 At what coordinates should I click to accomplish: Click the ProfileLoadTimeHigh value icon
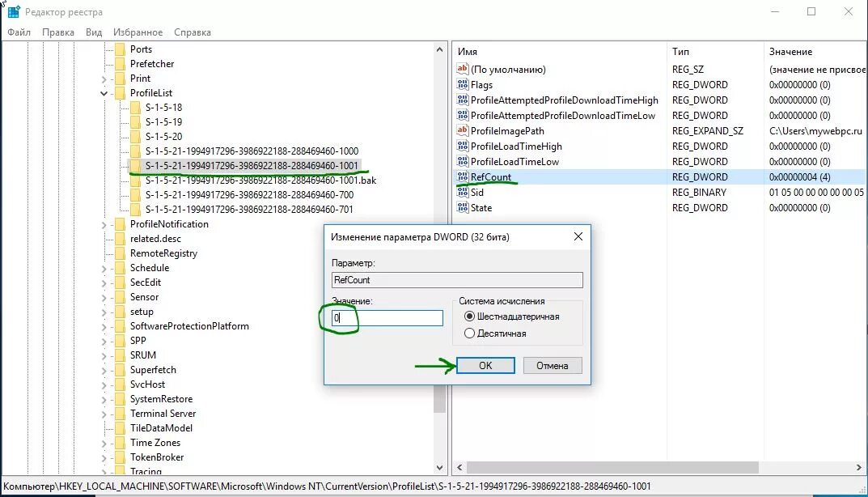pyautogui.click(x=462, y=147)
